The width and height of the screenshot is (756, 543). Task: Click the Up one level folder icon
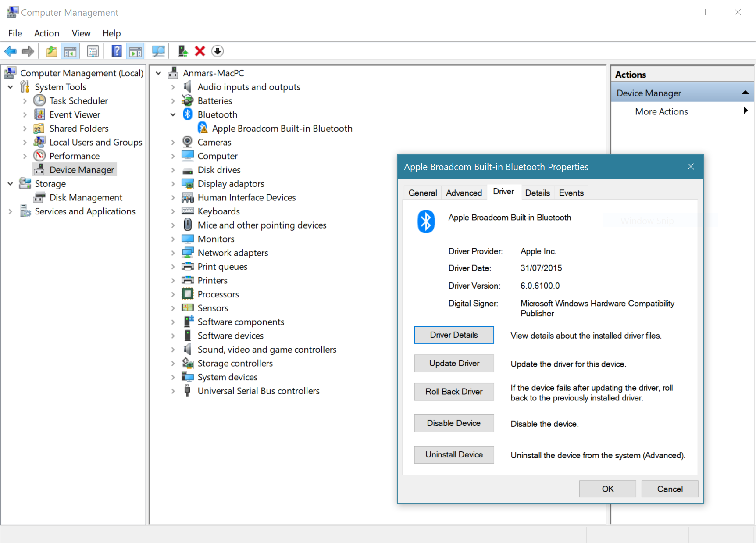point(52,51)
